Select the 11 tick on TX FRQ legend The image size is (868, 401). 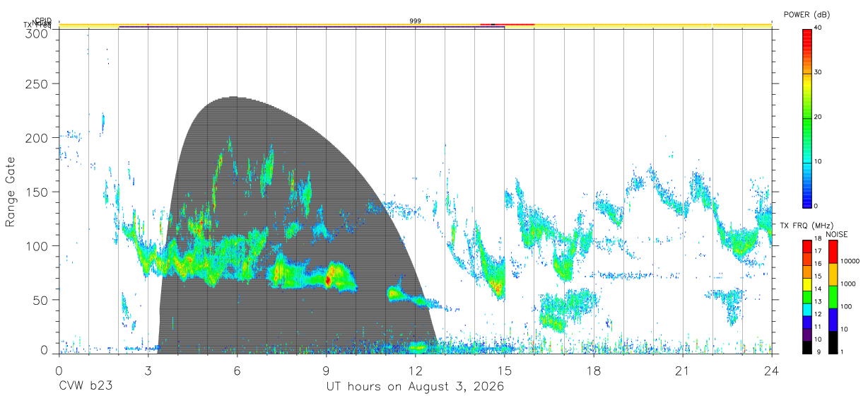click(x=818, y=327)
